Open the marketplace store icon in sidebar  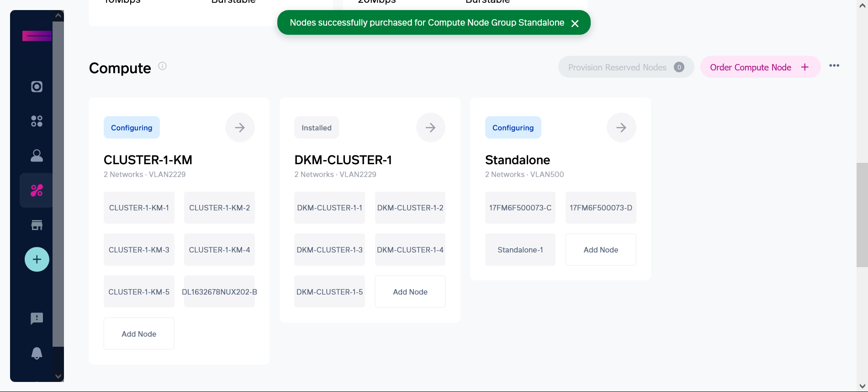click(x=37, y=225)
